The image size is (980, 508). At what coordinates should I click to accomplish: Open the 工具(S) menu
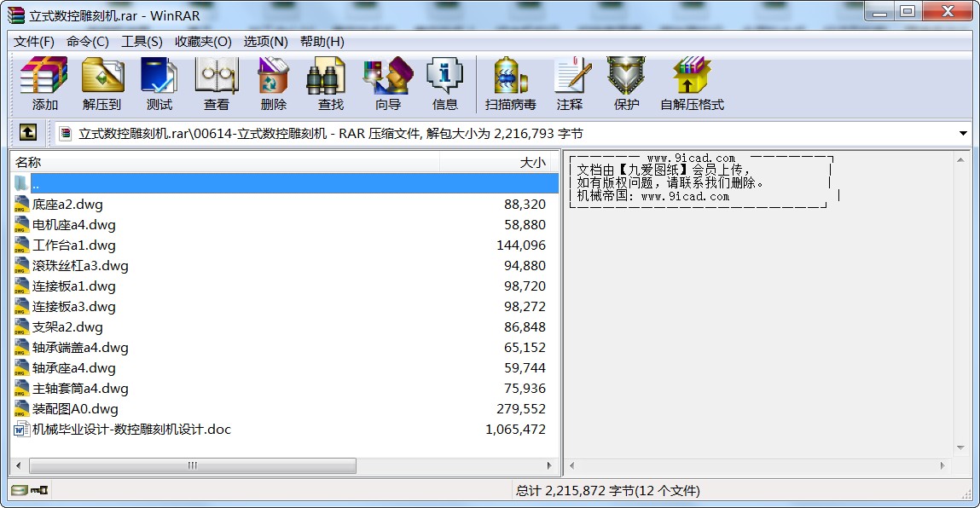[142, 41]
